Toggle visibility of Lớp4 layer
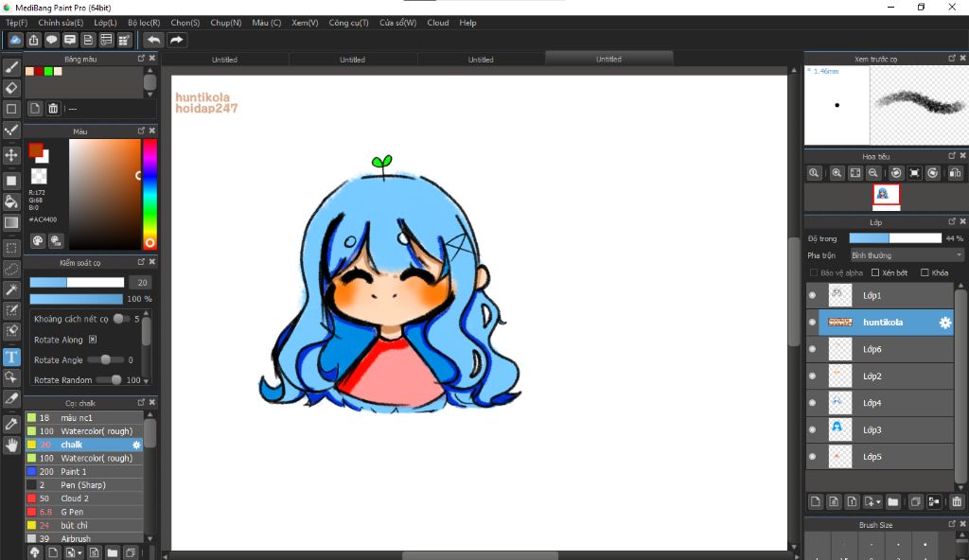The height and width of the screenshot is (560, 969). pos(812,403)
